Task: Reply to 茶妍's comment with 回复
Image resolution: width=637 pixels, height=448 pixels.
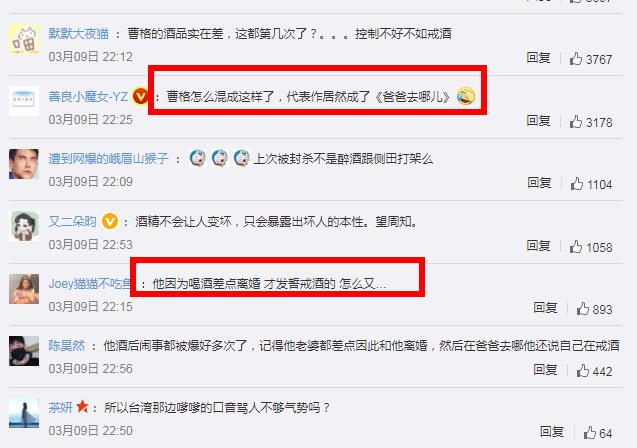Action: [552, 431]
